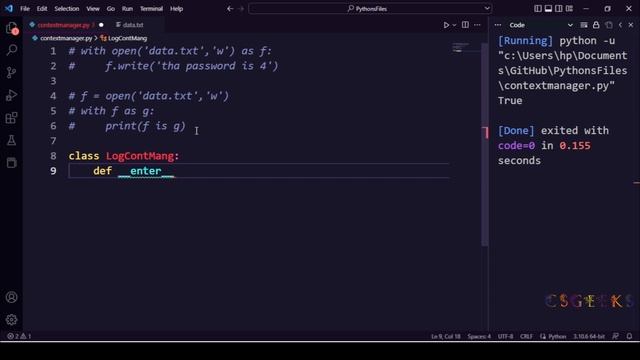
Task: Open the Testing beaker view
Action: (x=12, y=140)
